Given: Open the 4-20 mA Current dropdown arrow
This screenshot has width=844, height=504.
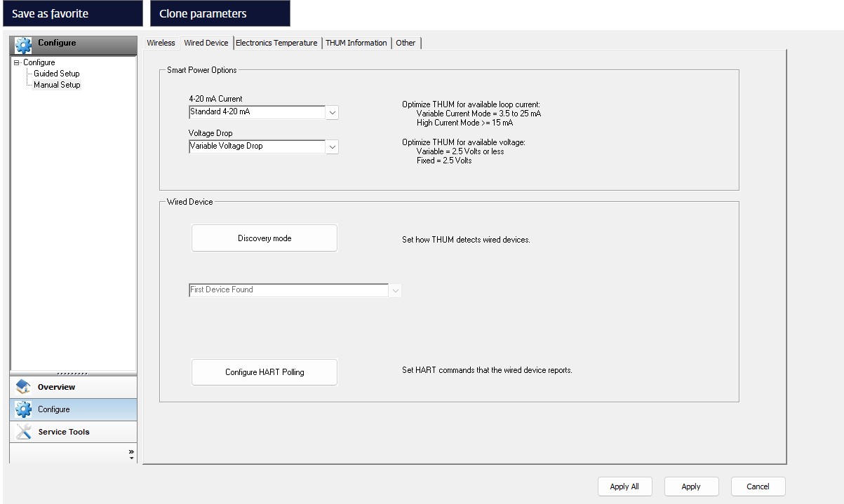Looking at the screenshot, I should [x=332, y=112].
